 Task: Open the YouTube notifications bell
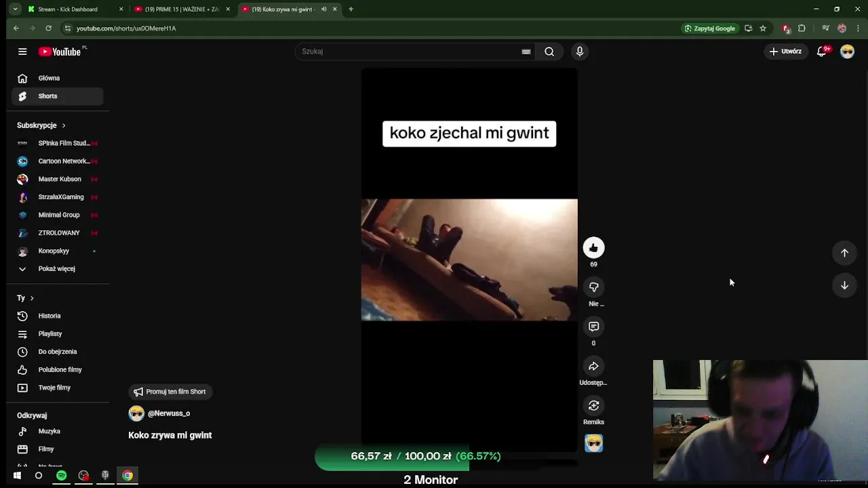click(x=822, y=52)
